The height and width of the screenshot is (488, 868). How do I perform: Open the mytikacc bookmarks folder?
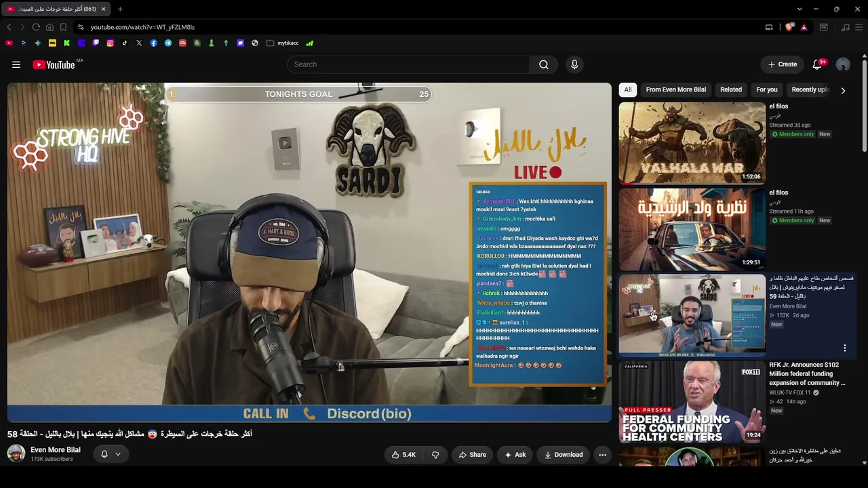(283, 43)
